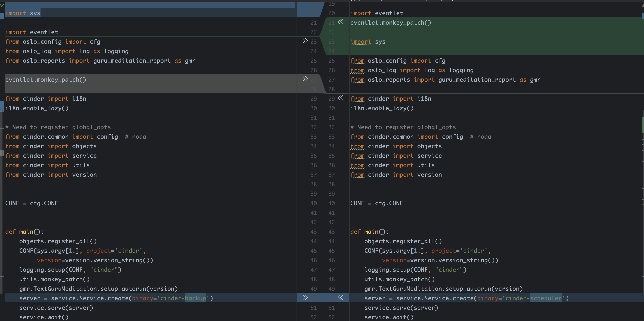The width and height of the screenshot is (644, 321).
Task: Accept right cinder-scheduler change with << arrow
Action: [340, 298]
